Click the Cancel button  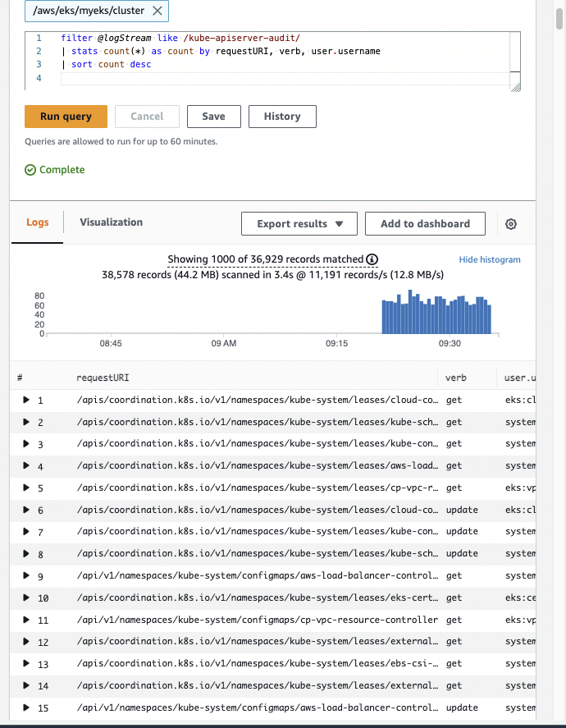[147, 117]
